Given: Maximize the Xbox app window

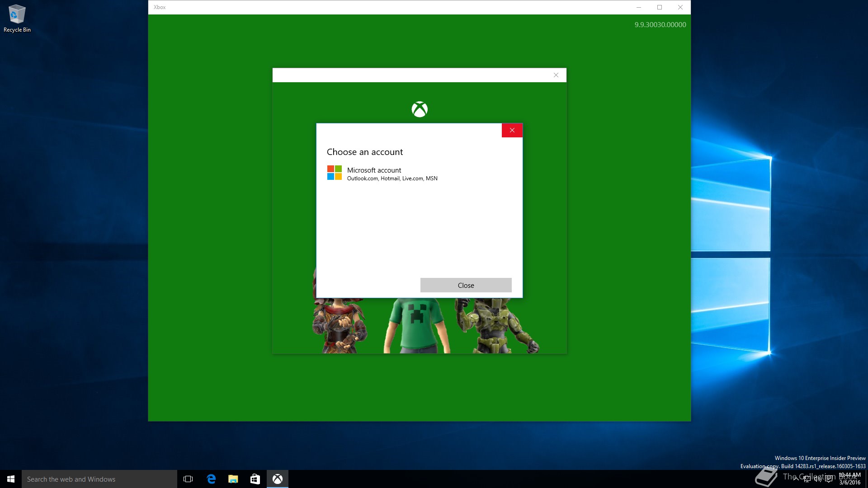Looking at the screenshot, I should (660, 7).
